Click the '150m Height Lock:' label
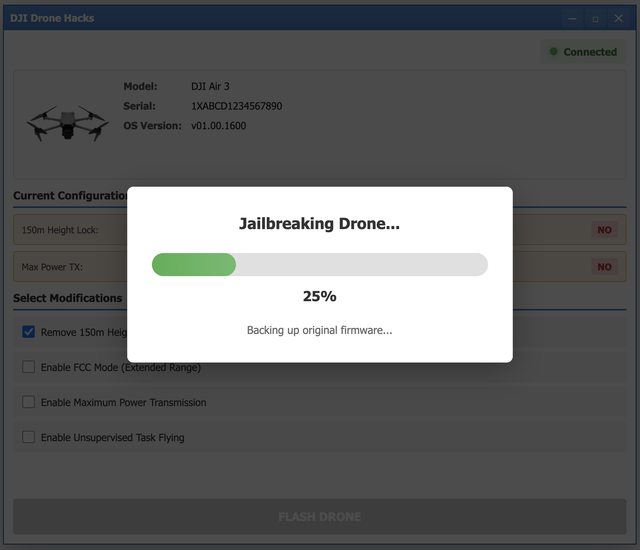The width and height of the screenshot is (640, 550). (60, 230)
